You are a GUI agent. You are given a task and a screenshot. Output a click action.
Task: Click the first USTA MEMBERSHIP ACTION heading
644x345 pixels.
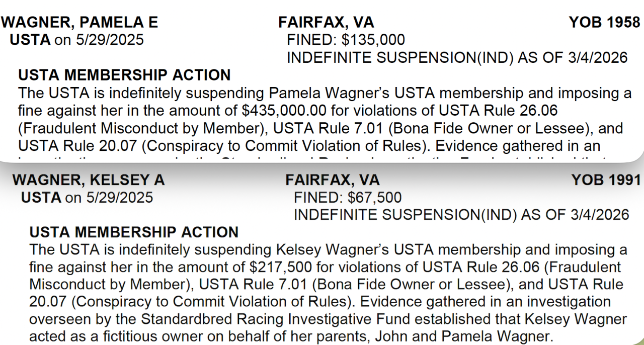(124, 75)
